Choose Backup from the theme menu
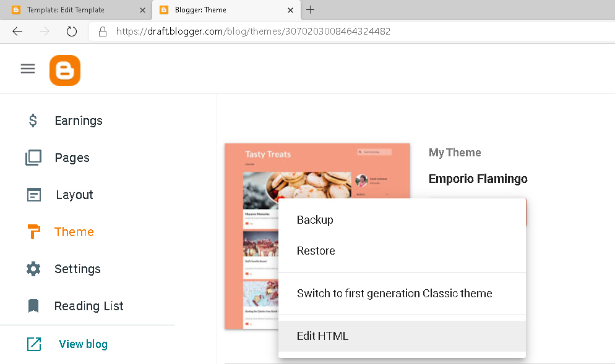Screen dimensions: 615x364 (x=315, y=219)
